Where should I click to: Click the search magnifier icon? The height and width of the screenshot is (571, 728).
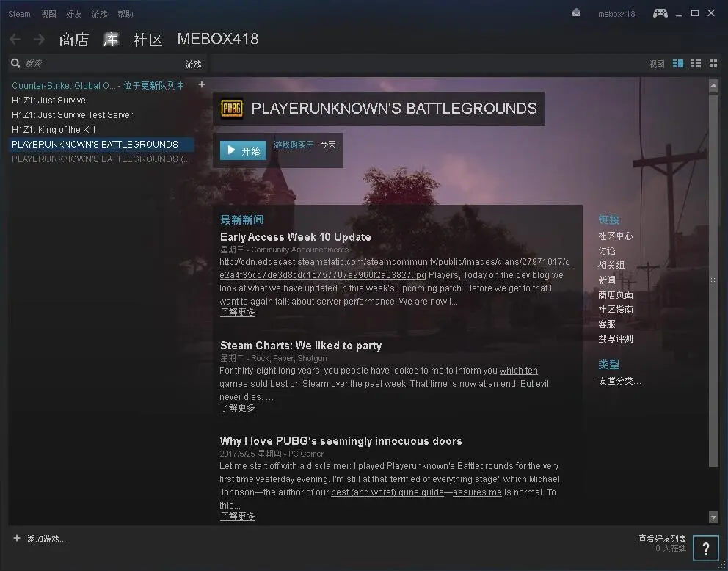coord(15,63)
